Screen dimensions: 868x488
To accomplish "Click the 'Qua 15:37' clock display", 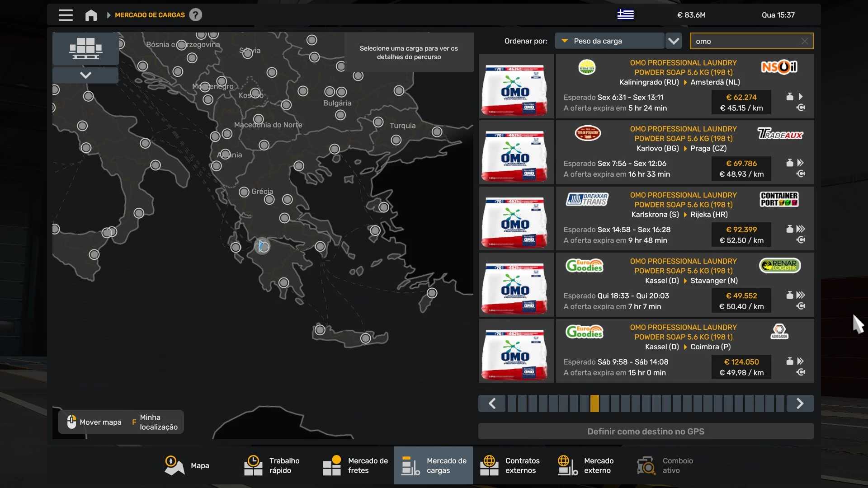I will pyautogui.click(x=778, y=15).
